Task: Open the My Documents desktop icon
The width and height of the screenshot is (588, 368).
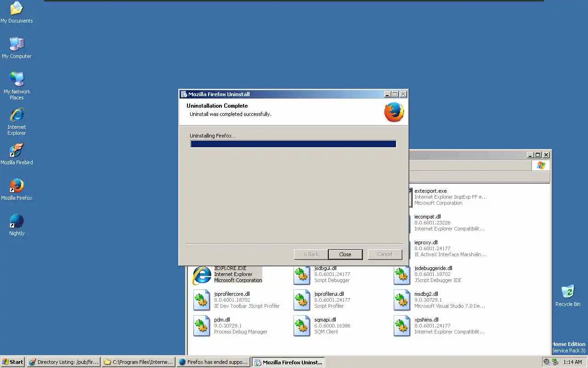Action: coord(17,12)
